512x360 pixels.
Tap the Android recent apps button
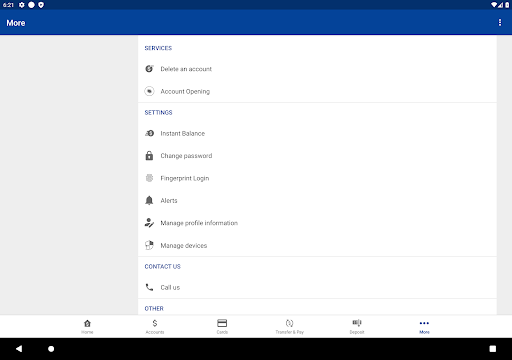[493, 349]
